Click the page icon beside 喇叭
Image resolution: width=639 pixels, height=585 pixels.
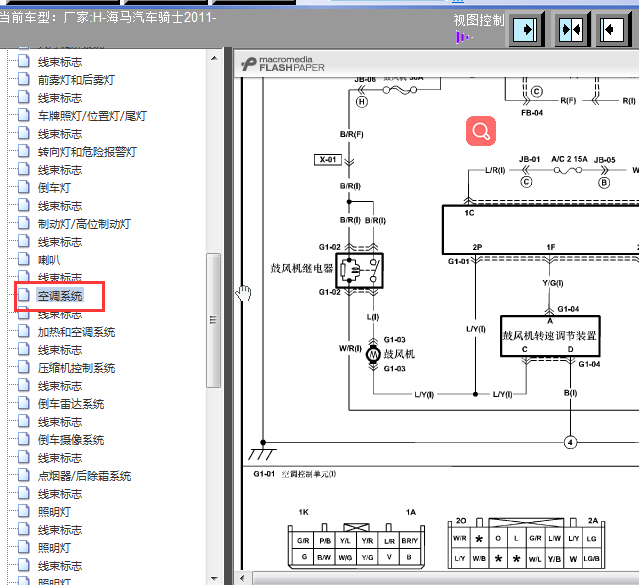click(24, 258)
